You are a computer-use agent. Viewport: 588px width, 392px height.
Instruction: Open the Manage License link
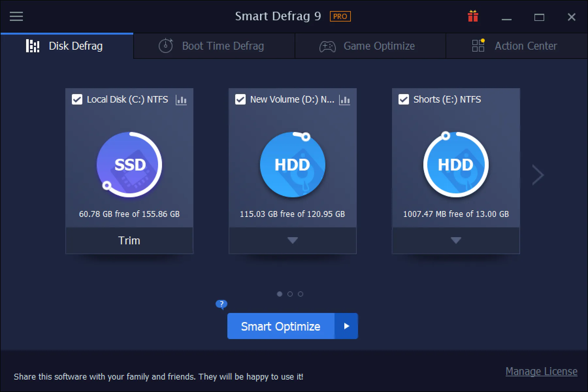tap(541, 371)
